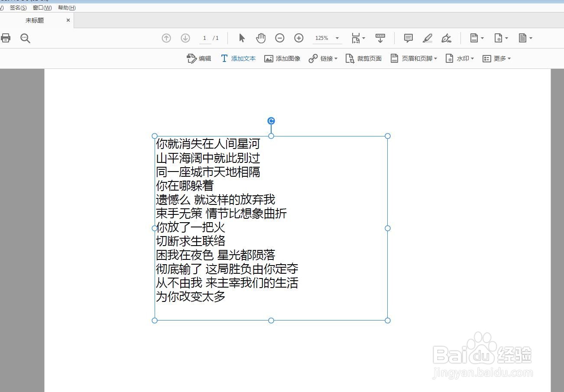
Task: Click the 125% zoom value field
Action: (322, 38)
